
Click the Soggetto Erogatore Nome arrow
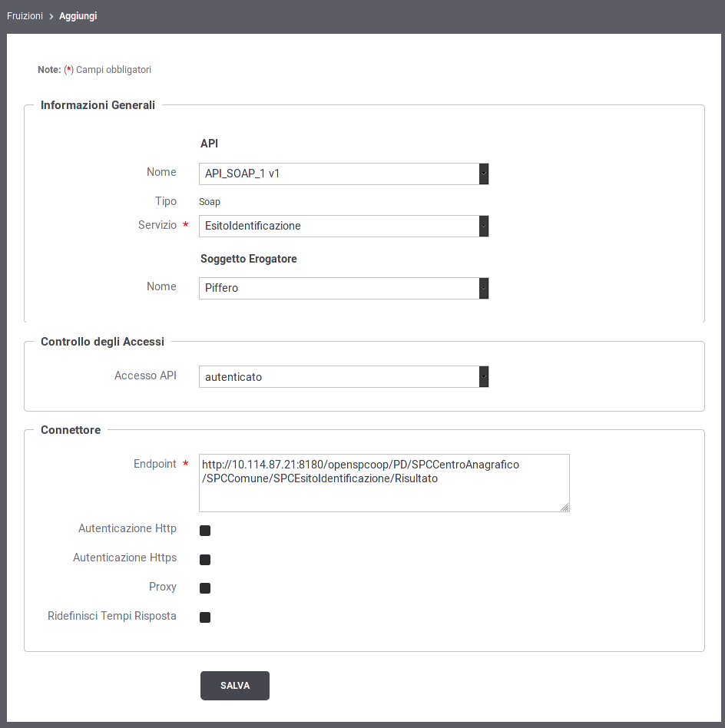(x=484, y=288)
